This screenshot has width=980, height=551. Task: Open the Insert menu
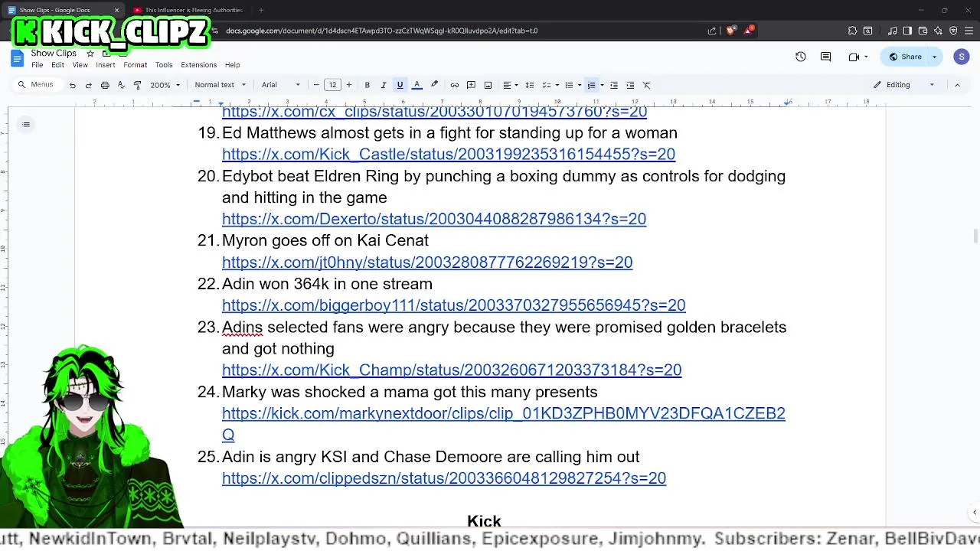106,65
